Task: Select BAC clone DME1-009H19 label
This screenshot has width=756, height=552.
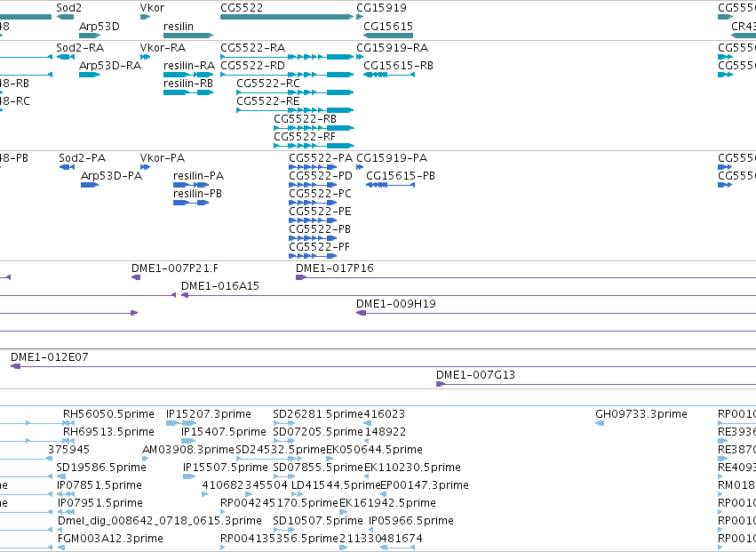Action: click(x=396, y=305)
